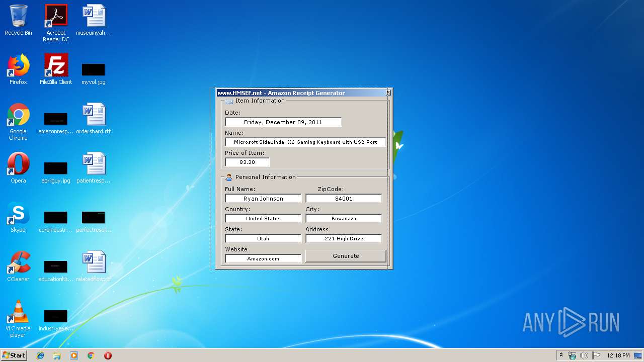644x362 pixels.
Task: Open ordershard.rtf document icon
Action: [94, 119]
